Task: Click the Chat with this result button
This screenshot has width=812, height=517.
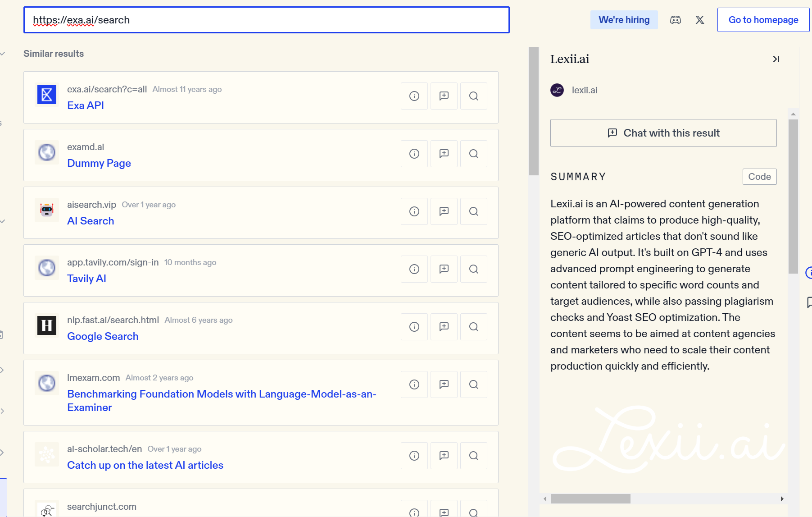Action: click(x=663, y=133)
